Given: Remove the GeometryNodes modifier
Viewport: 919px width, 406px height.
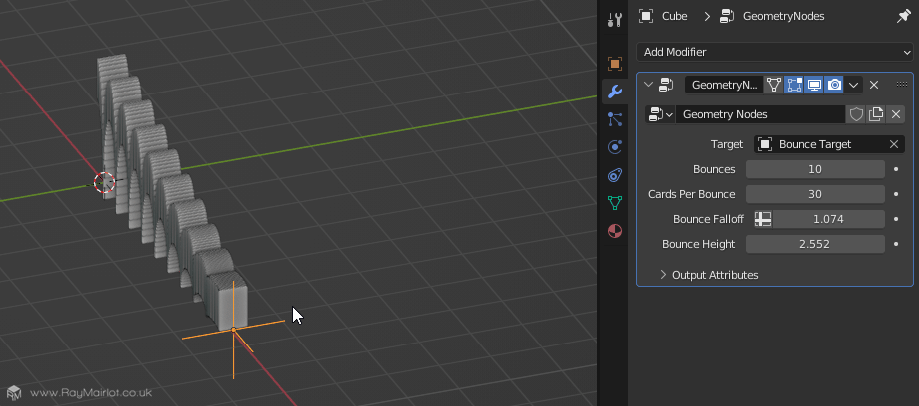Looking at the screenshot, I should click(874, 85).
